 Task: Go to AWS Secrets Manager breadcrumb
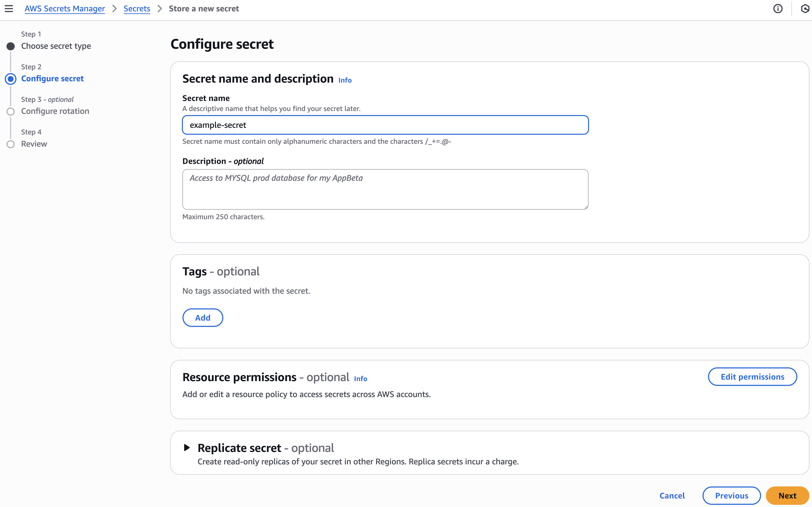pyautogui.click(x=65, y=9)
